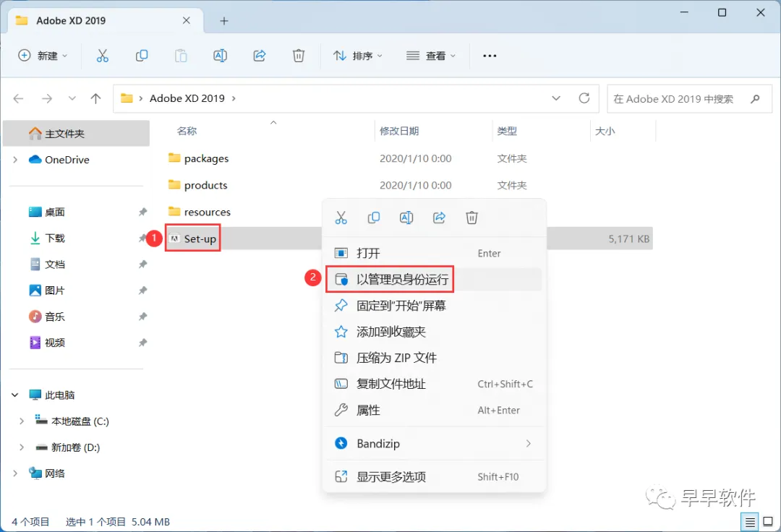Click the Share icon in the top toolbar
The image size is (781, 532).
pyautogui.click(x=260, y=56)
